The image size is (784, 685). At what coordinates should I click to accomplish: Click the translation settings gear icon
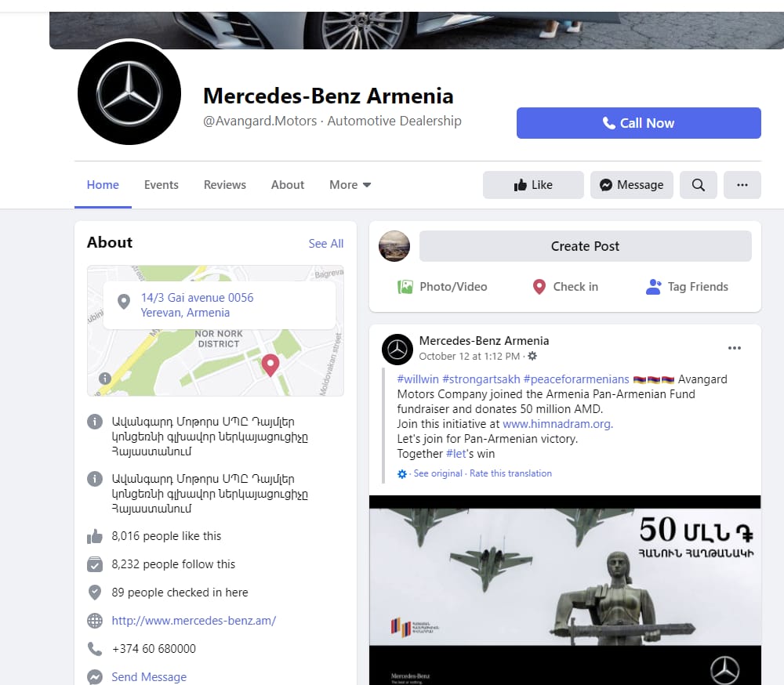pyautogui.click(x=402, y=474)
